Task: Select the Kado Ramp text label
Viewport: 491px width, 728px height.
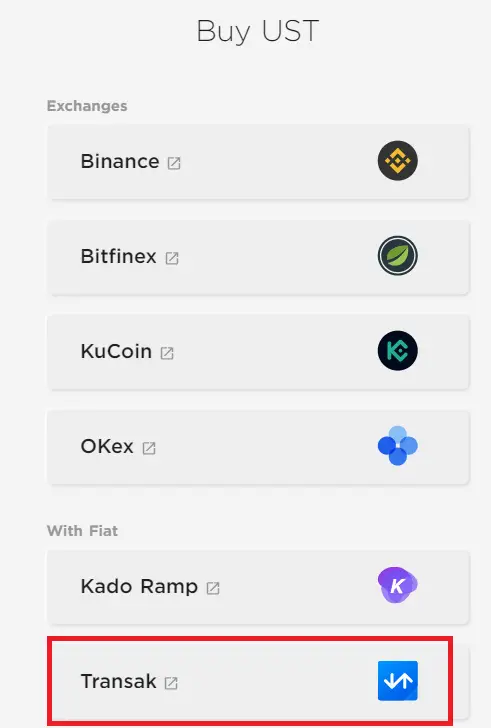Action: coord(139,586)
